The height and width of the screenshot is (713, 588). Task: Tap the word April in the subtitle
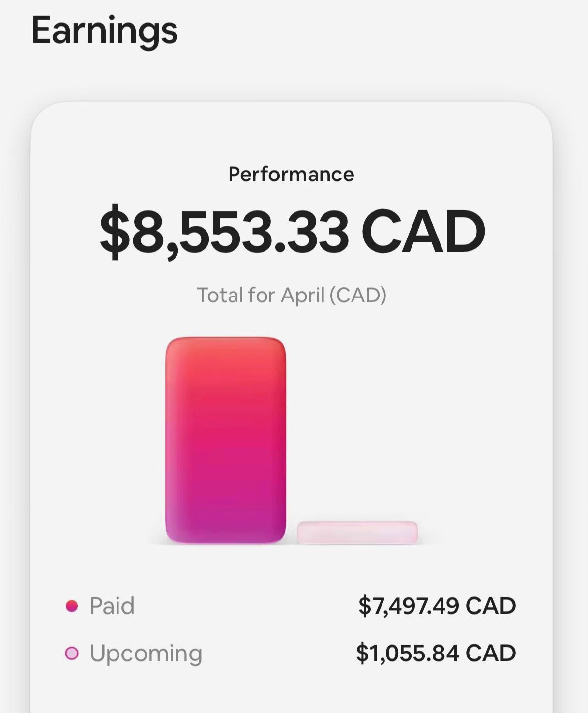point(303,295)
